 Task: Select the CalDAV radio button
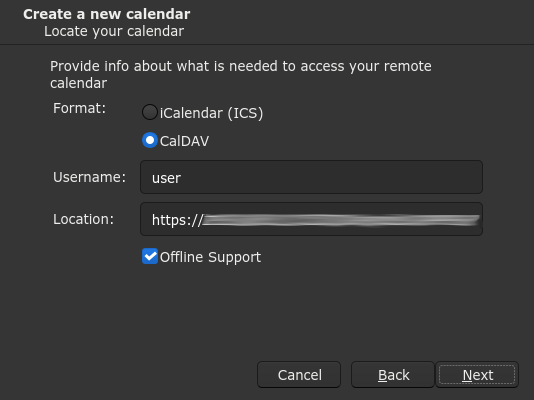(150, 140)
